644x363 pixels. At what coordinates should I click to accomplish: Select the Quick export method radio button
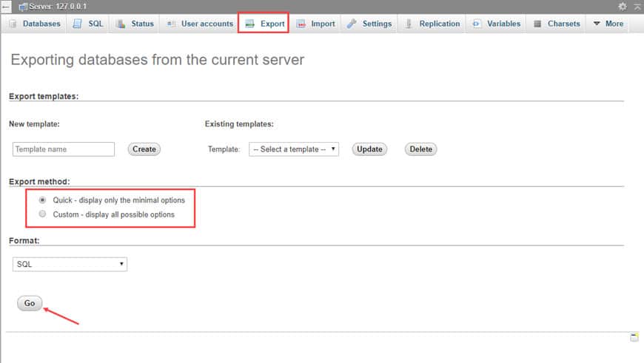[43, 200]
